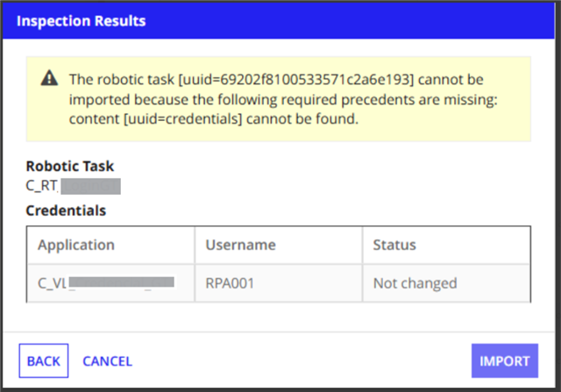561x392 pixels.
Task: Click the Inspection Results title bar
Action: pyautogui.click(x=280, y=19)
